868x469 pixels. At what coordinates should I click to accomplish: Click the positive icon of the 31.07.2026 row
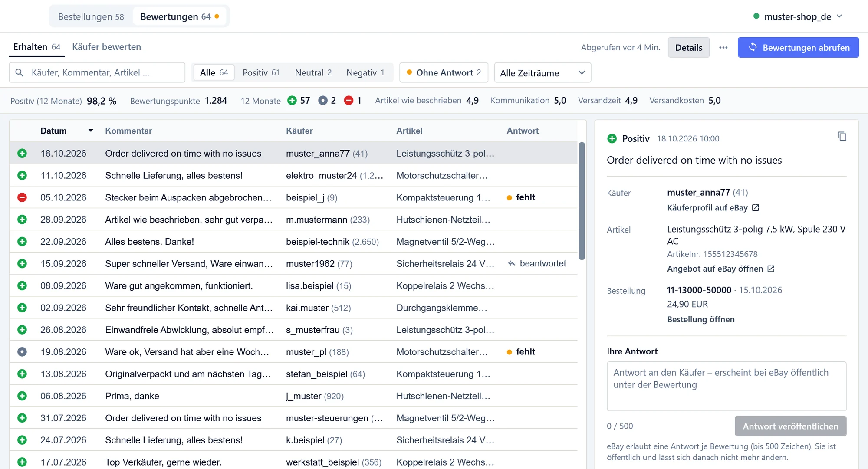22,418
